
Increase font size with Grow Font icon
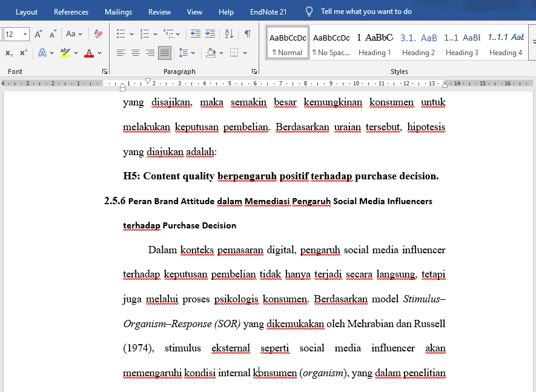click(x=38, y=34)
